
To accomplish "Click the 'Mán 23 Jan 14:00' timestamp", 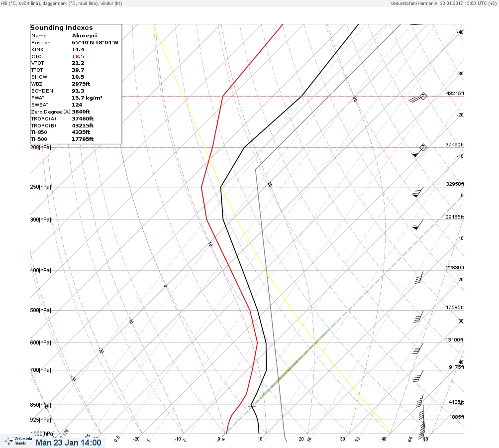I will tap(69, 443).
